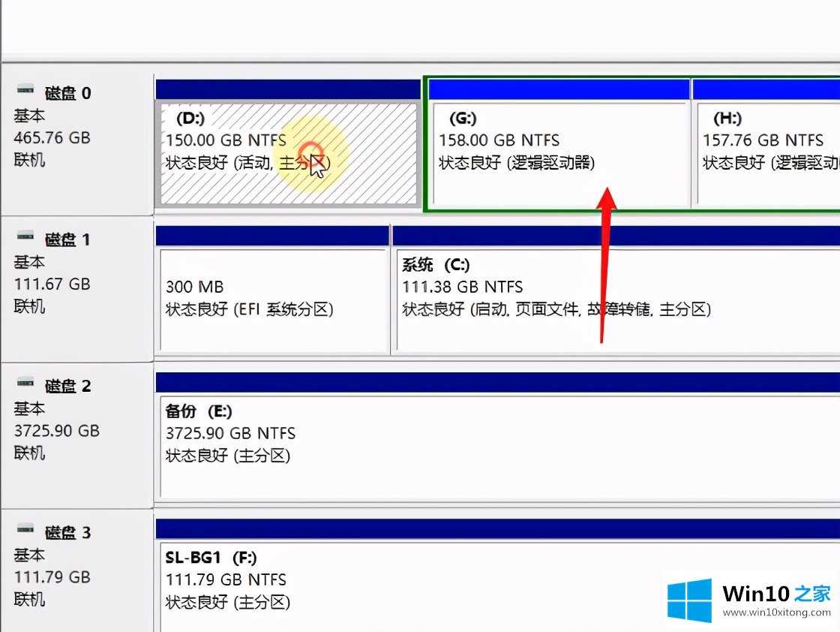The height and width of the screenshot is (632, 840).
Task: Click the 联机 status under 磁盘 0
Action: (29, 160)
